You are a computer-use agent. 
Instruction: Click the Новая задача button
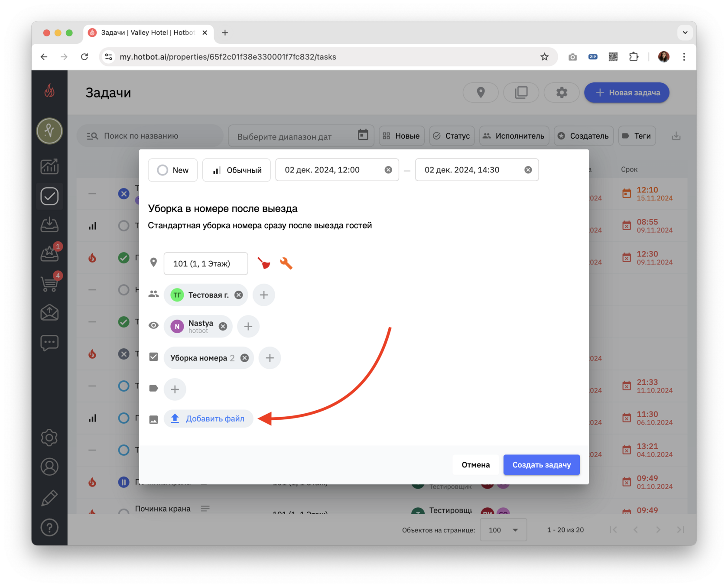coord(627,93)
